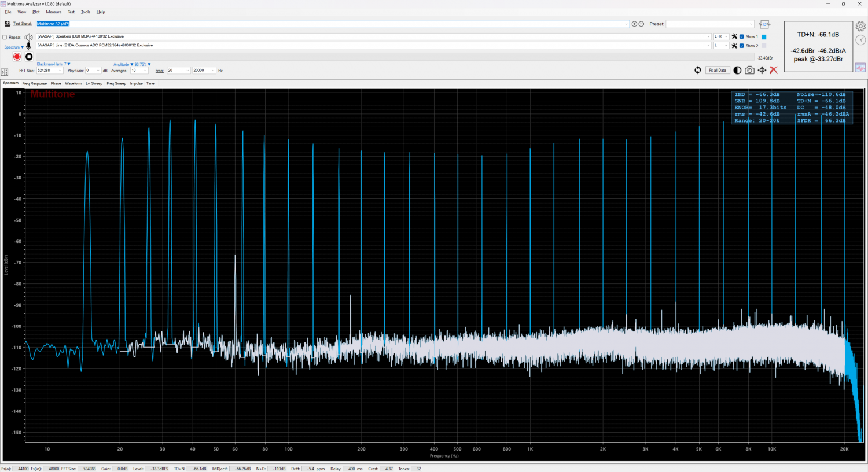Open output channel settings wrench icon for Show 1
The image size is (868, 472).
point(734,36)
